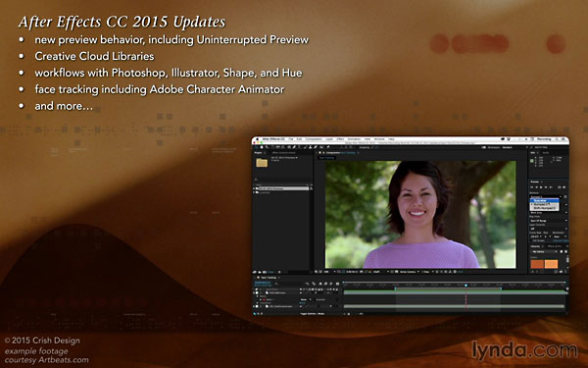
Task: Click Toggle Switches / Modes button in timeline
Action: click(313, 314)
